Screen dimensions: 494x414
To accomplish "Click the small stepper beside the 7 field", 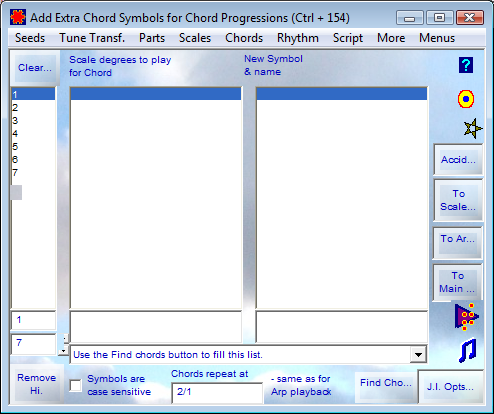I will tap(63, 344).
